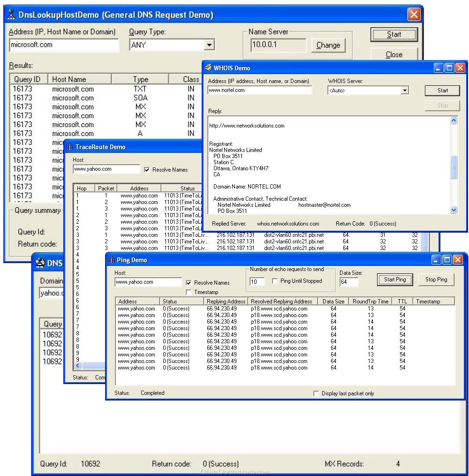The image size is (469, 476).
Task: Click Ping Demo Status column header
Action: [182, 302]
